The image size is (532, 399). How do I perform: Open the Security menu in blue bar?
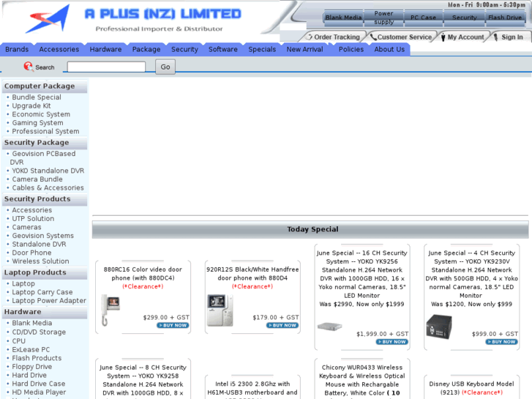184,50
